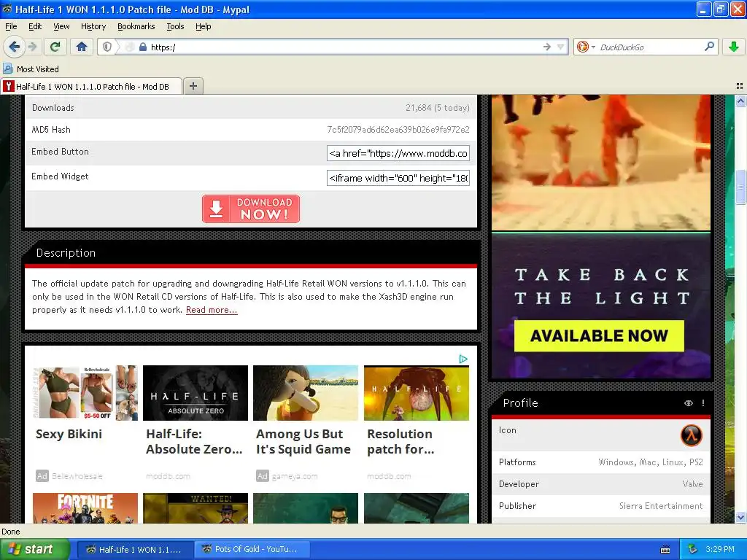Open the Sexy Bikini ad thumbnail
The image size is (747, 560).
tap(85, 393)
